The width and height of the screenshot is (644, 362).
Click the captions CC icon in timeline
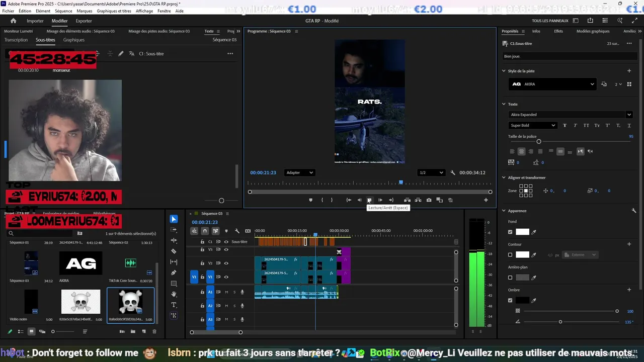pos(248,231)
